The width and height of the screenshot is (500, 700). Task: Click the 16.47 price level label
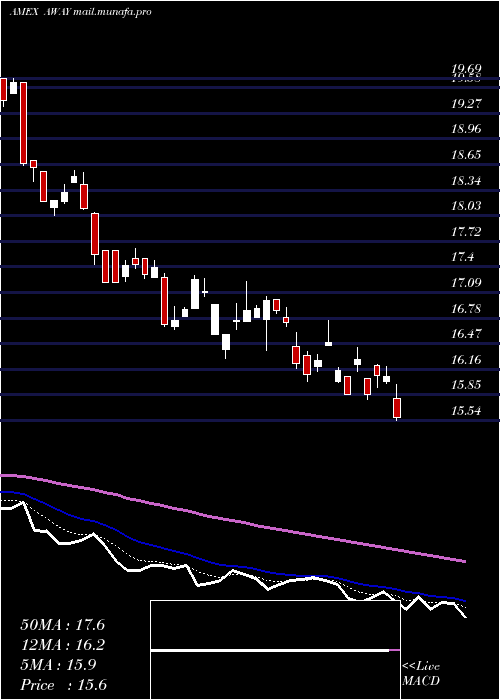click(466, 334)
